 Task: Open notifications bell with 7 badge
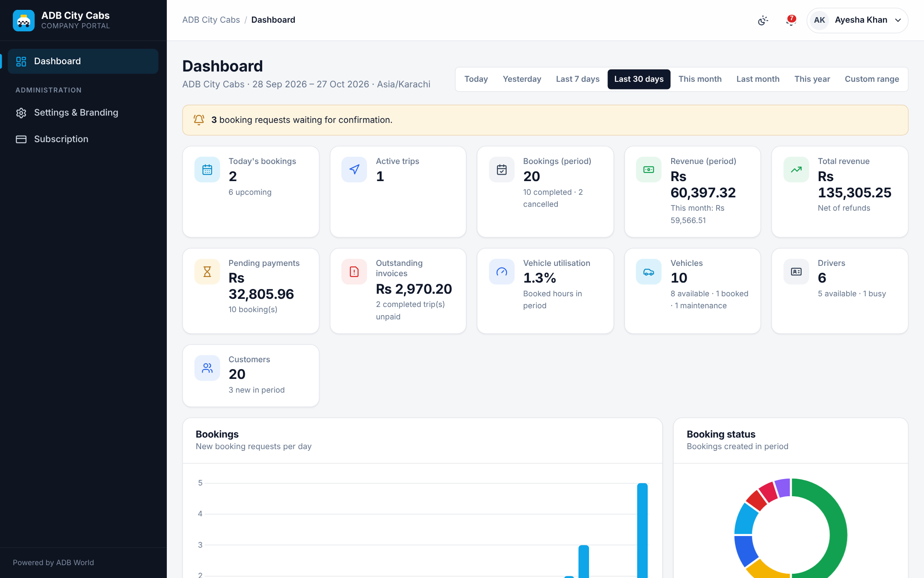pos(791,20)
